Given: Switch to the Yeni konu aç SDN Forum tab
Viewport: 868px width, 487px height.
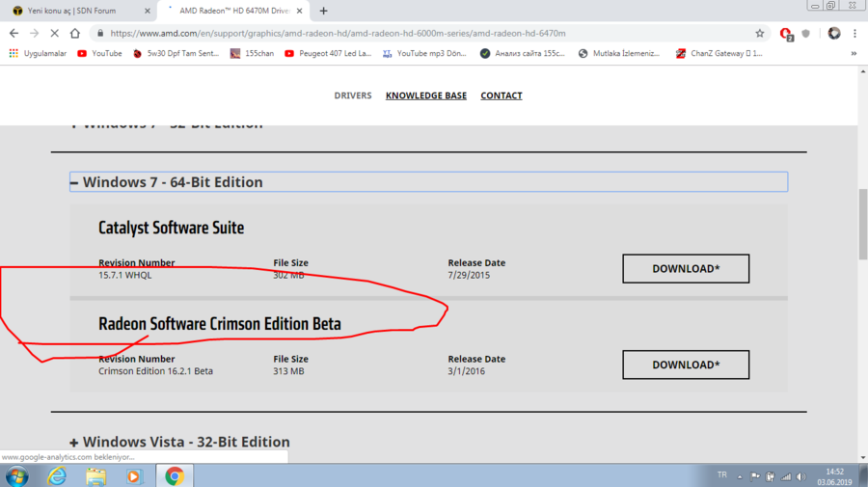Looking at the screenshot, I should pyautogui.click(x=77, y=11).
